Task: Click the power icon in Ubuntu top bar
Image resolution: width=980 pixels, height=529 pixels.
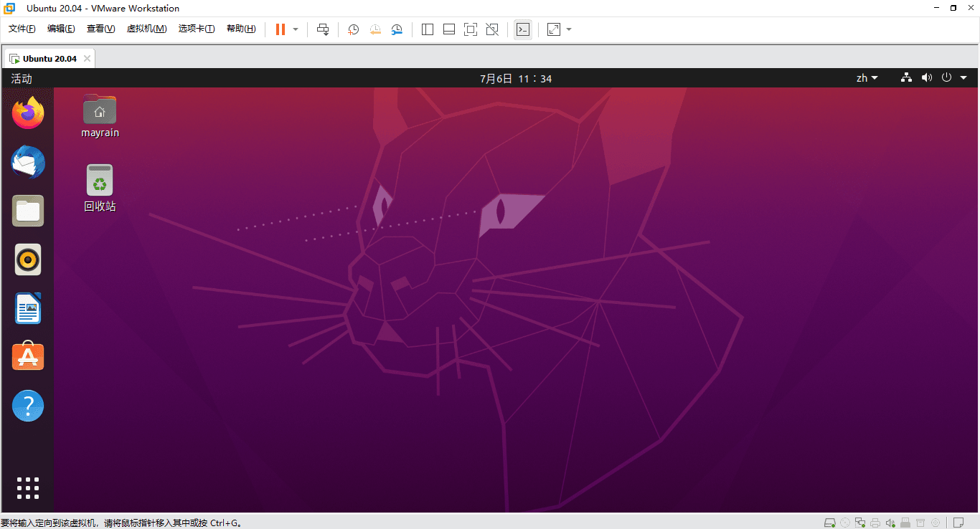Action: (x=946, y=77)
